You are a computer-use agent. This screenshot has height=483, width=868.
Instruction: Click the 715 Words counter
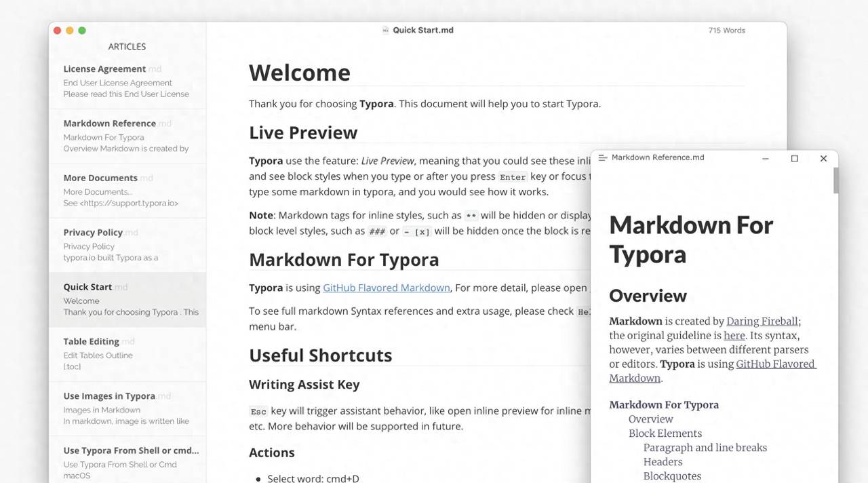pos(726,30)
